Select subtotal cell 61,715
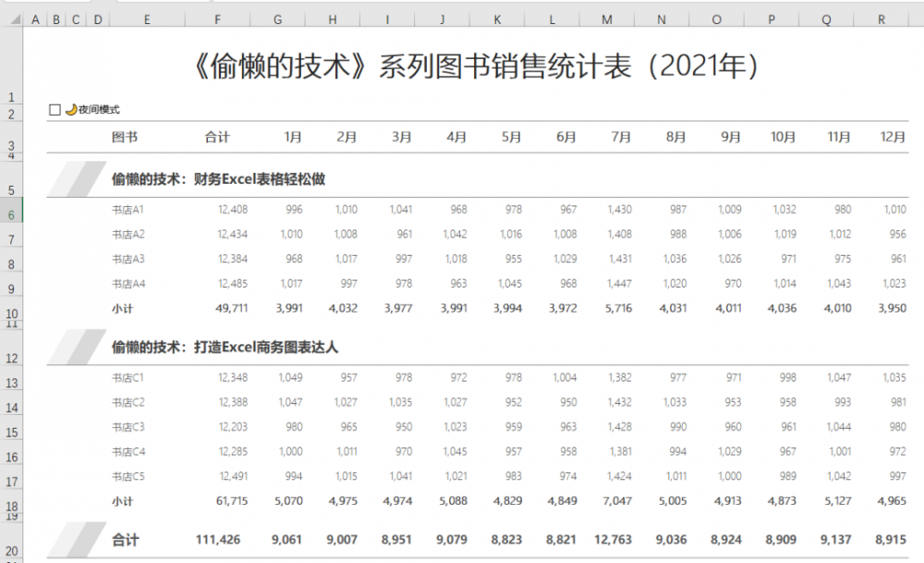This screenshot has height=563, width=924. pyautogui.click(x=232, y=502)
